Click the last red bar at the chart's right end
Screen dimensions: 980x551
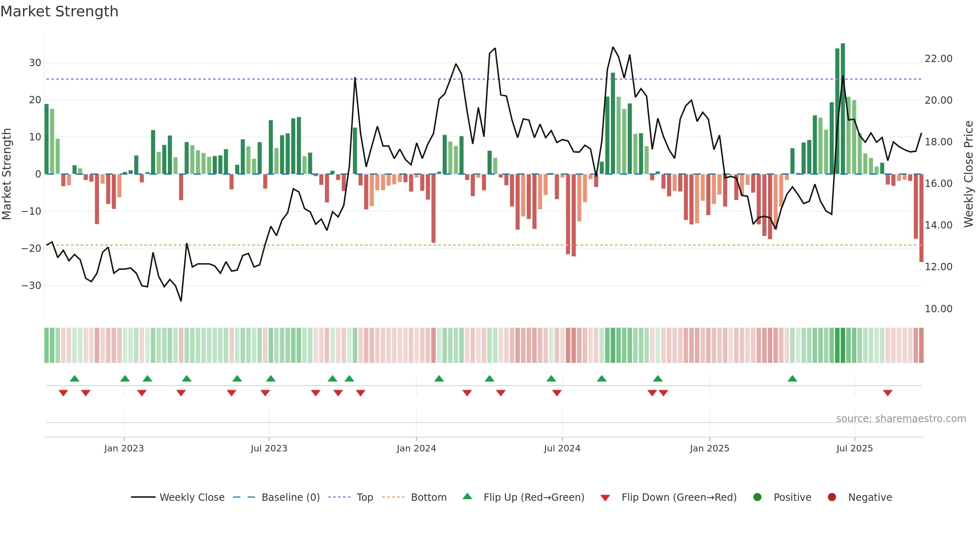tap(921, 218)
